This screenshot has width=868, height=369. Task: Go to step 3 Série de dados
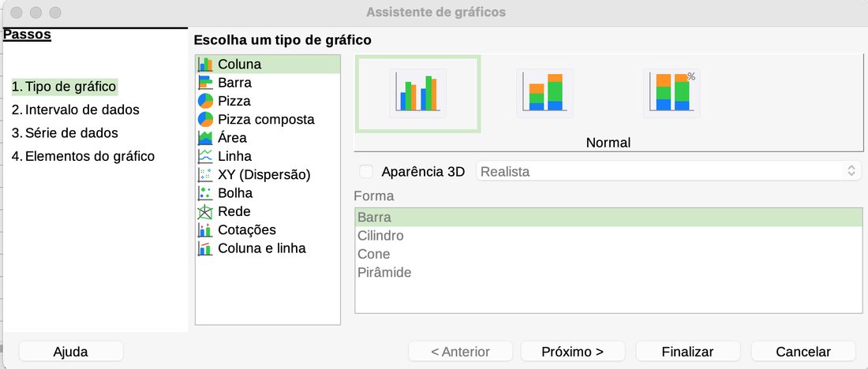tap(65, 132)
